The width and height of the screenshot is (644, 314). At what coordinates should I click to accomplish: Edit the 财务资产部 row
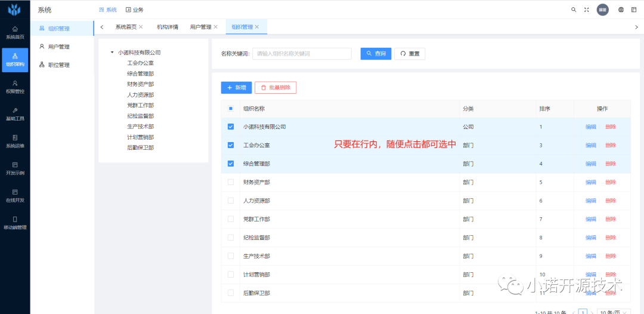(590, 182)
